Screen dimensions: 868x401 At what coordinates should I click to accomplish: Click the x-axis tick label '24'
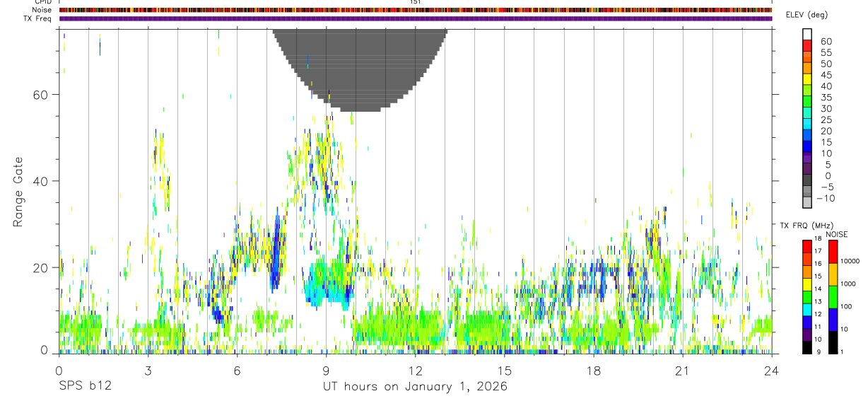tap(771, 371)
